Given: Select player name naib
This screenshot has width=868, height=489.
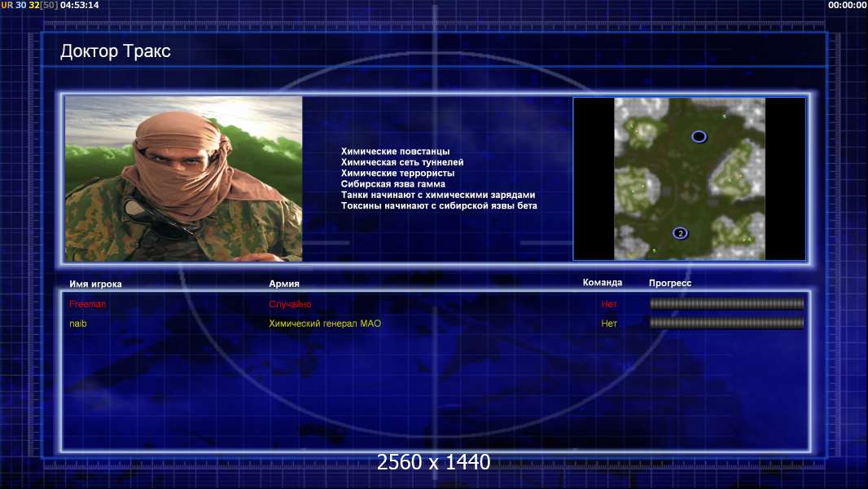Looking at the screenshot, I should [78, 324].
